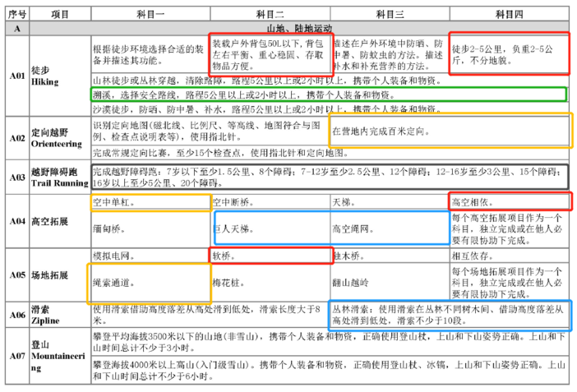This screenshot has width=577, height=392.
Task: Select the 序号 header cell
Action: tap(15, 15)
